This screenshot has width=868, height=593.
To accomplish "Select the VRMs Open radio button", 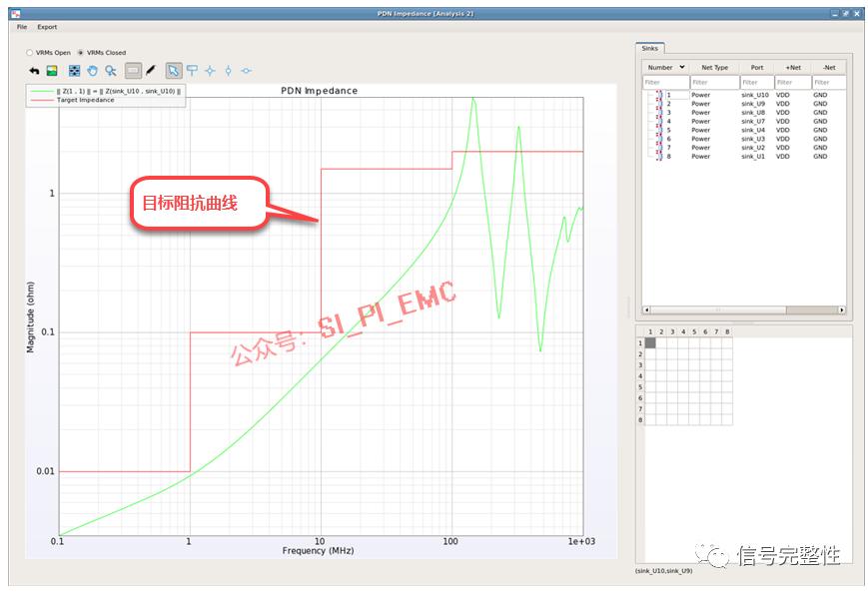I will click(x=29, y=53).
